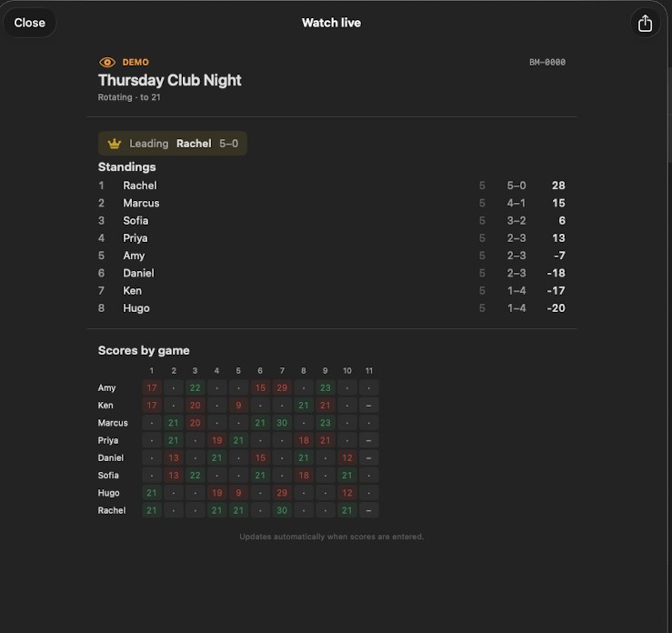The height and width of the screenshot is (633, 672).
Task: Click game column header 1
Action: click(x=152, y=371)
